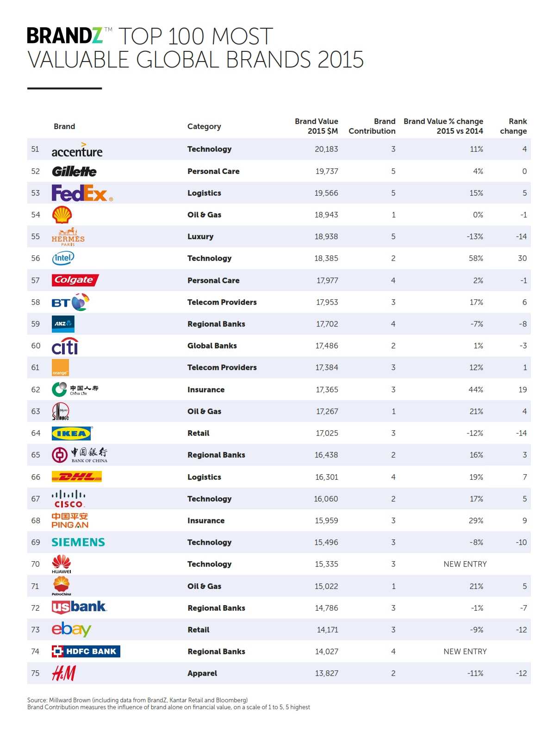Screen dimensions: 560x737
Task: Click the Millward Brown source footnote
Action: [137, 700]
